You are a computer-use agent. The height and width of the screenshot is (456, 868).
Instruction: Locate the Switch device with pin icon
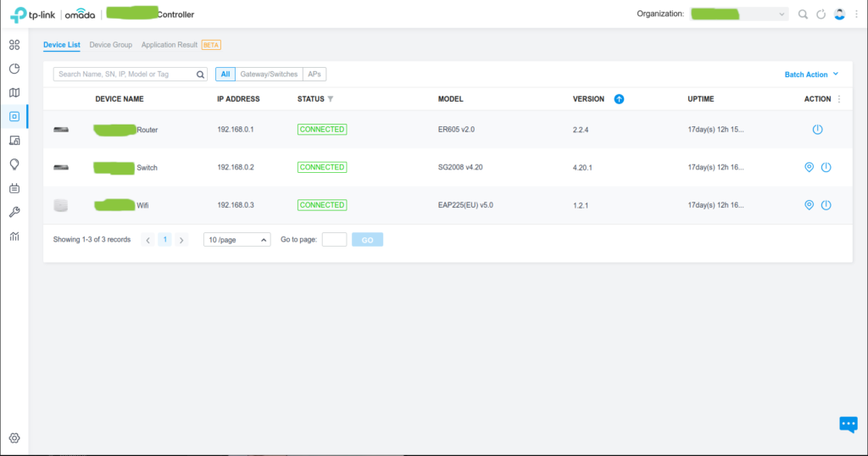point(809,167)
